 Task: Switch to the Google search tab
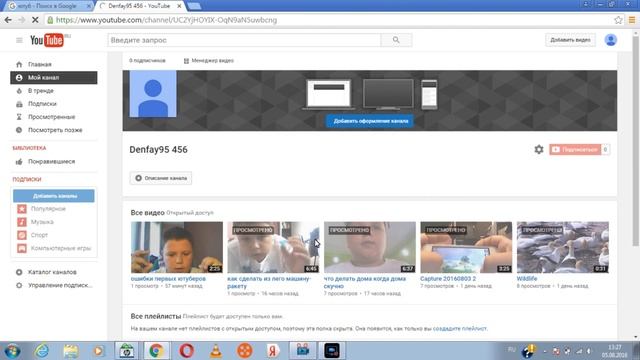point(48,6)
